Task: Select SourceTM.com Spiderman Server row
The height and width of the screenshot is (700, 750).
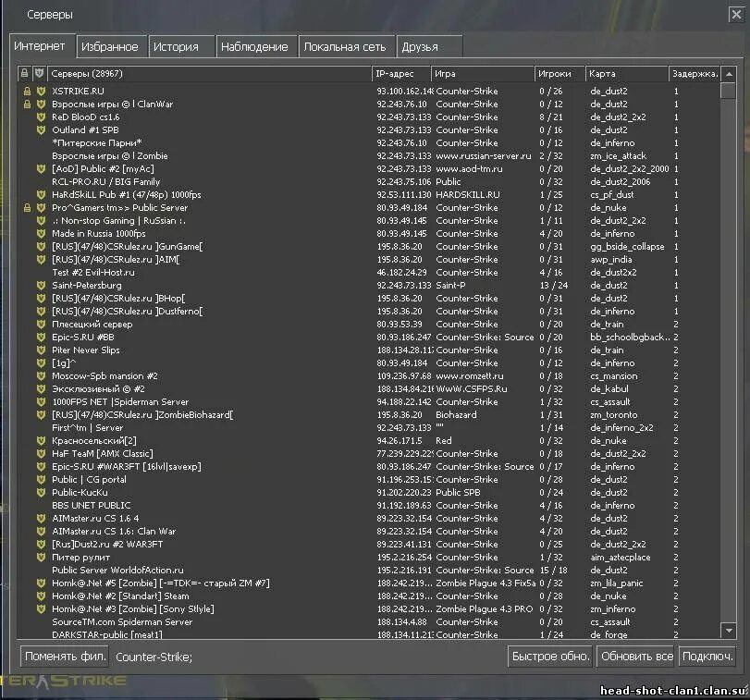Action: coord(368,621)
